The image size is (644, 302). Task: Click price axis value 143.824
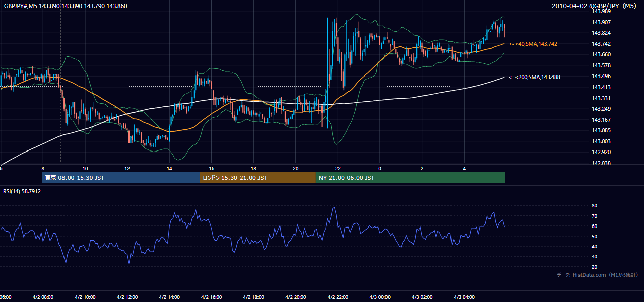tap(601, 33)
